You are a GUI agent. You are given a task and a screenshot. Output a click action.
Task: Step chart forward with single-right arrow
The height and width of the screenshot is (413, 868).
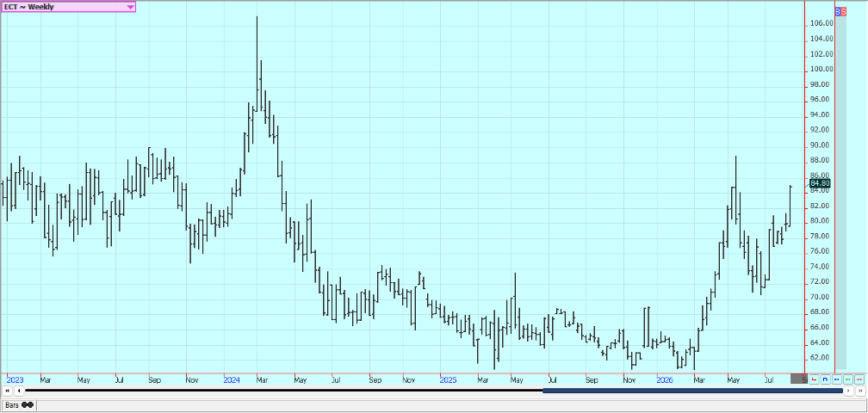point(849,391)
